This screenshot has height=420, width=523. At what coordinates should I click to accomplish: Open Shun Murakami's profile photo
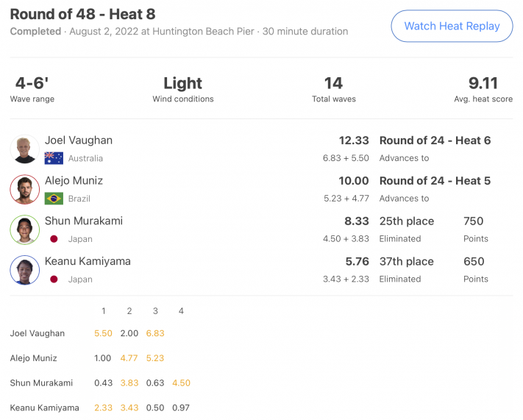click(x=25, y=229)
